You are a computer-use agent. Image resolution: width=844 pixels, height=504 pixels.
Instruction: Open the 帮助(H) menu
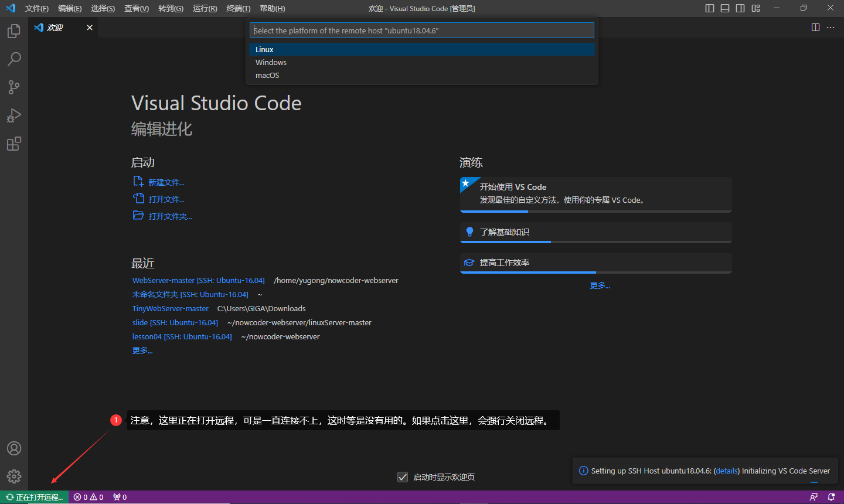tap(273, 8)
